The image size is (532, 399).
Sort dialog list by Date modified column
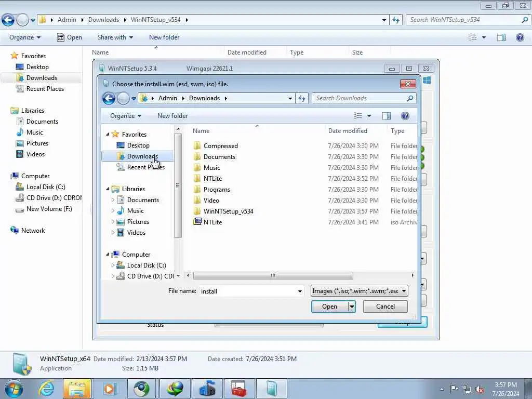[x=348, y=131]
